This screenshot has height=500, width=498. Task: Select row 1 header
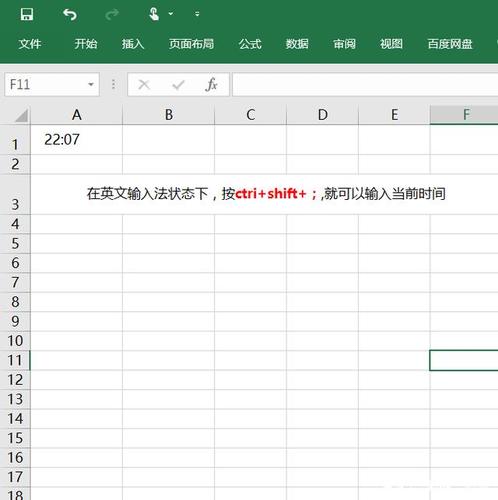tap(15, 140)
